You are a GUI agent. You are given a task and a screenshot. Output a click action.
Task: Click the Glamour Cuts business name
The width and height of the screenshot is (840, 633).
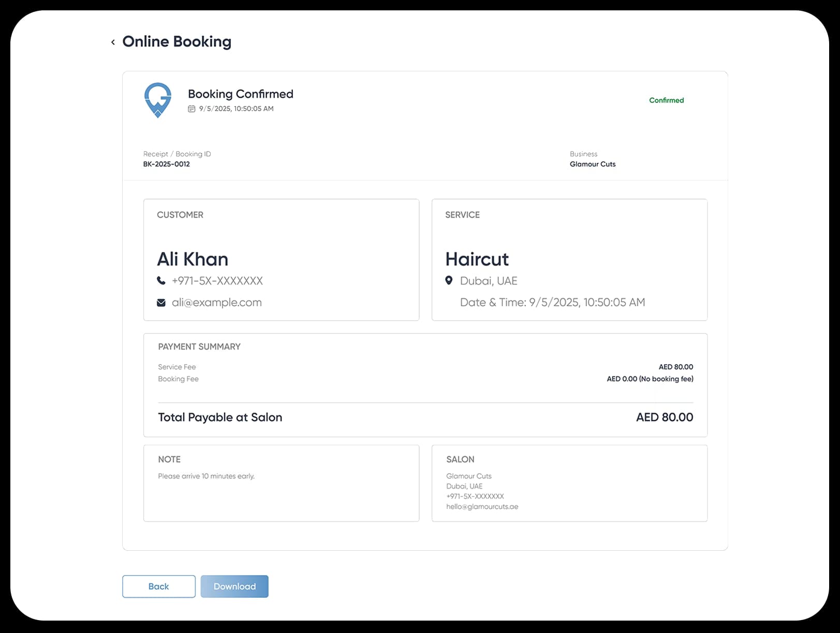(x=592, y=164)
